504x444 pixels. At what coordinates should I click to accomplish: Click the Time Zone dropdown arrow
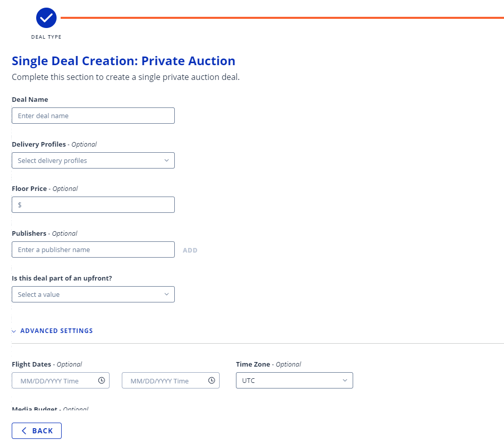pos(345,380)
